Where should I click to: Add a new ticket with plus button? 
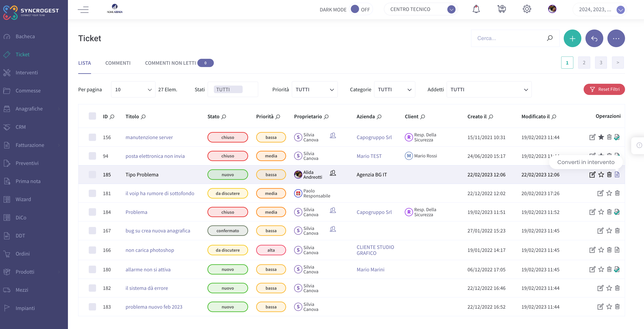point(572,38)
